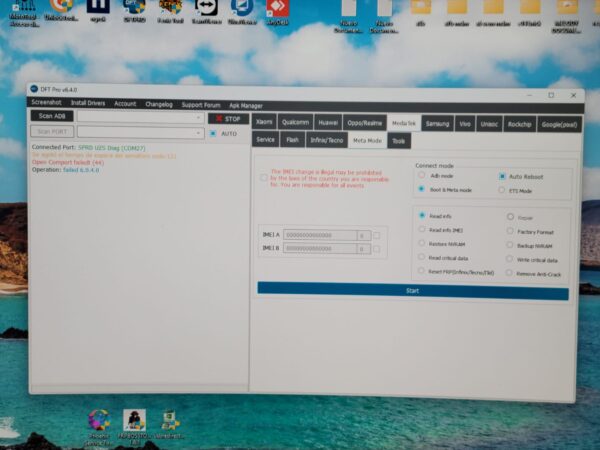
Task: Toggle the Auto Reboot checkbox
Action: pos(502,176)
